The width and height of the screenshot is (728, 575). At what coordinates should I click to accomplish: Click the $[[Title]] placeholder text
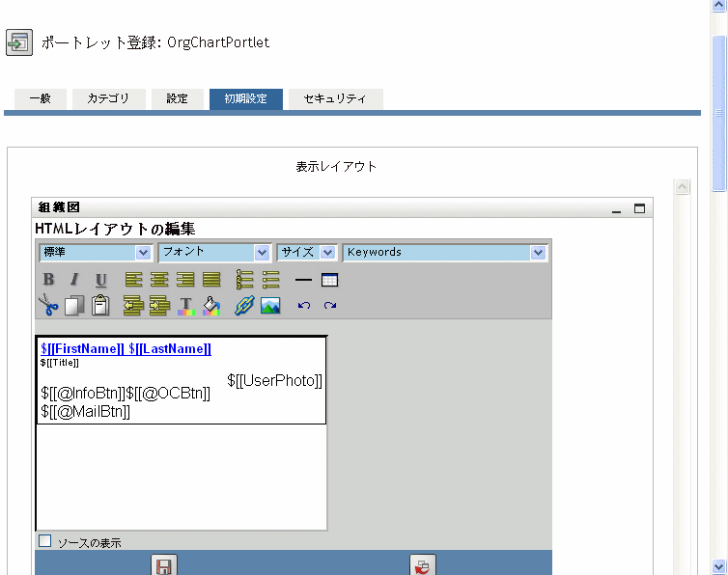click(60, 363)
